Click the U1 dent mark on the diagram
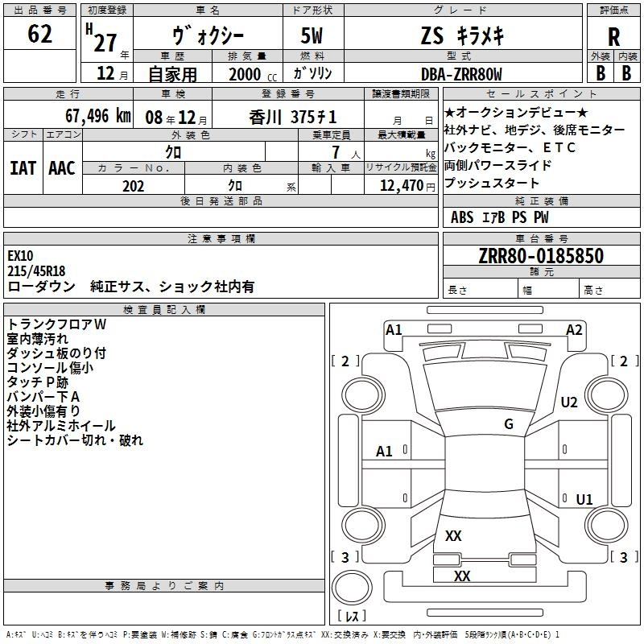Screen dimensions: 644x644 click(x=584, y=499)
